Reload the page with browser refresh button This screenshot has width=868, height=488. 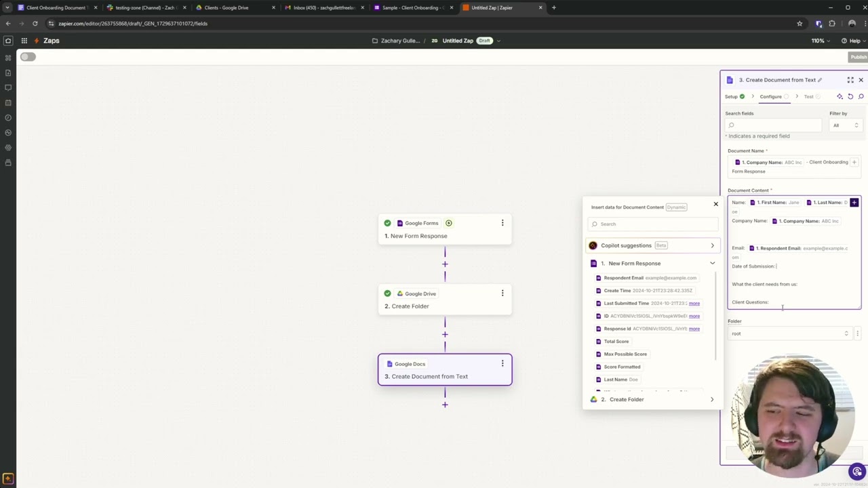(x=35, y=23)
